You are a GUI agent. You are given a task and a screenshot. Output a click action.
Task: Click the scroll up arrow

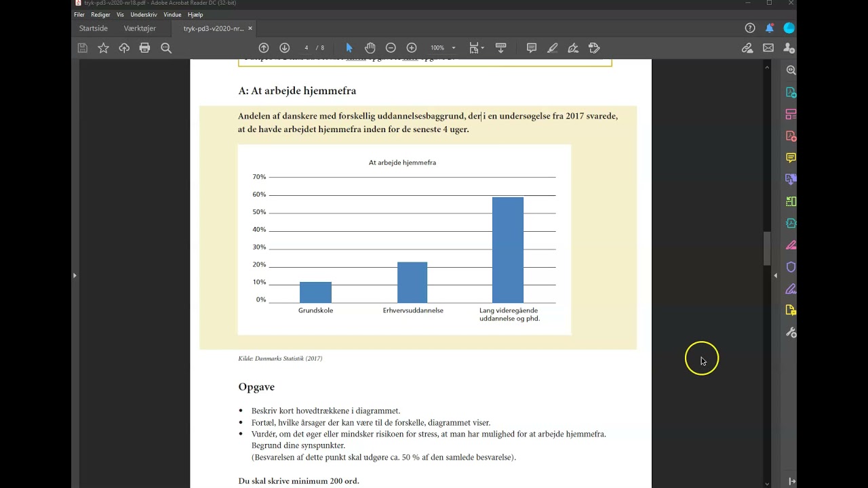click(767, 67)
